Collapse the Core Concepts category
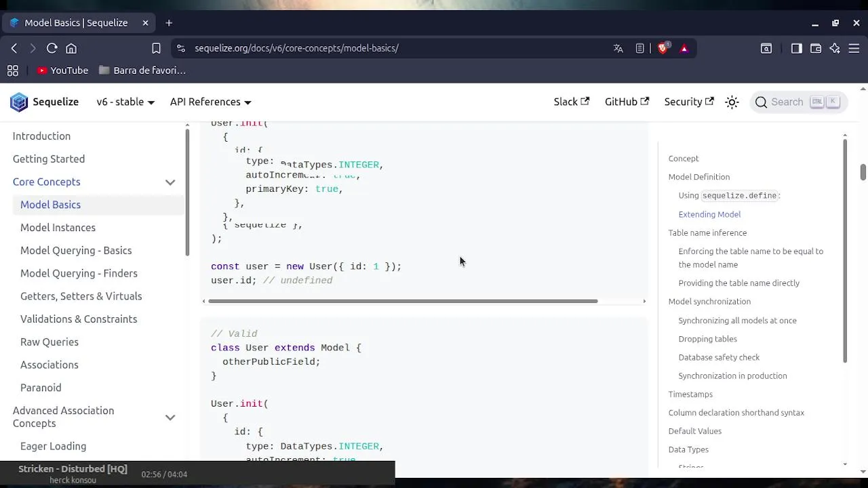The width and height of the screenshot is (868, 488). coord(170,182)
